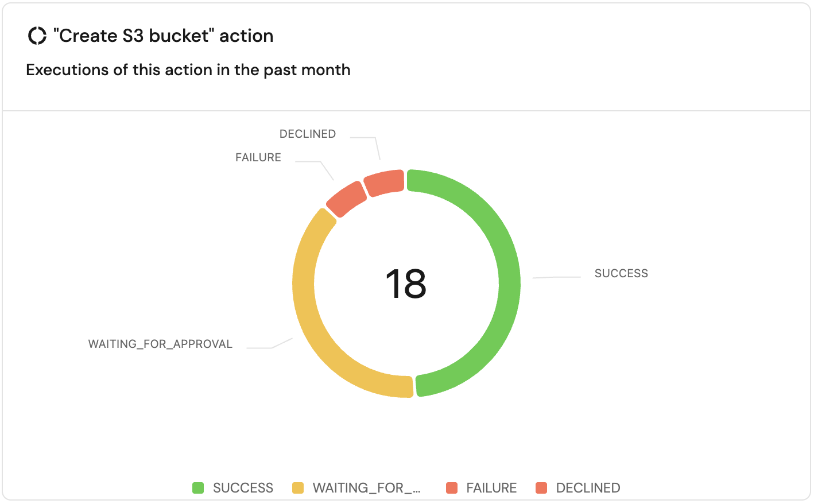Toggle the SUCCESS series via legend text
Viewport: 814px width, 504px height.
click(243, 488)
